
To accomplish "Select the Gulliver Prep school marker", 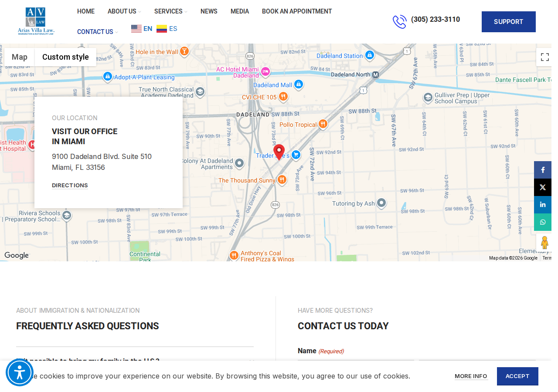I will pos(428,98).
